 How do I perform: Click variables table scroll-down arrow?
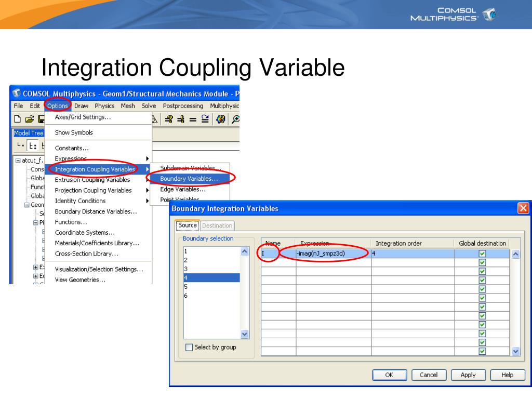pyautogui.click(x=515, y=351)
